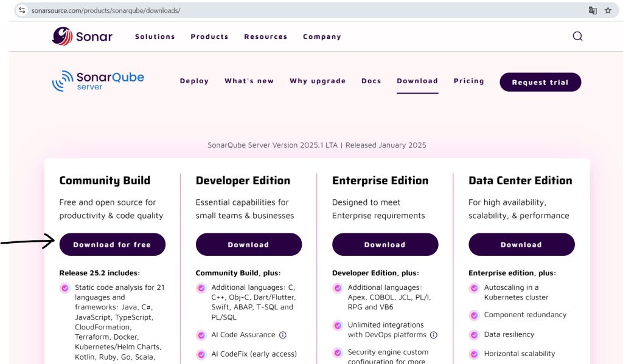
Task: Click For high availability description text
Action: [519, 209]
